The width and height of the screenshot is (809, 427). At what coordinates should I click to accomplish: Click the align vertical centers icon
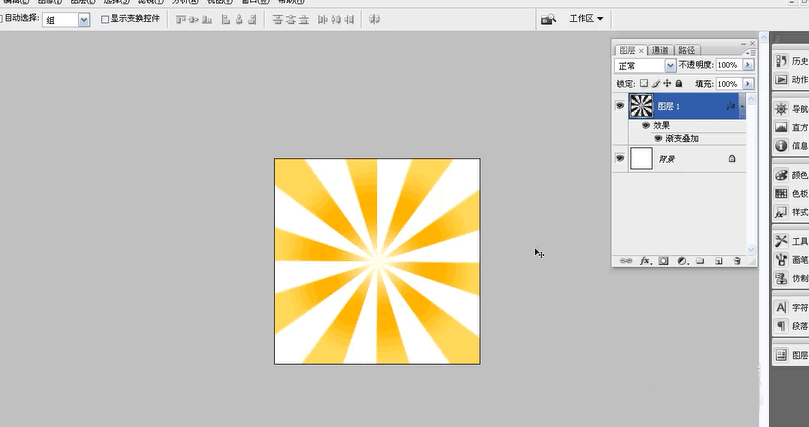[x=193, y=20]
